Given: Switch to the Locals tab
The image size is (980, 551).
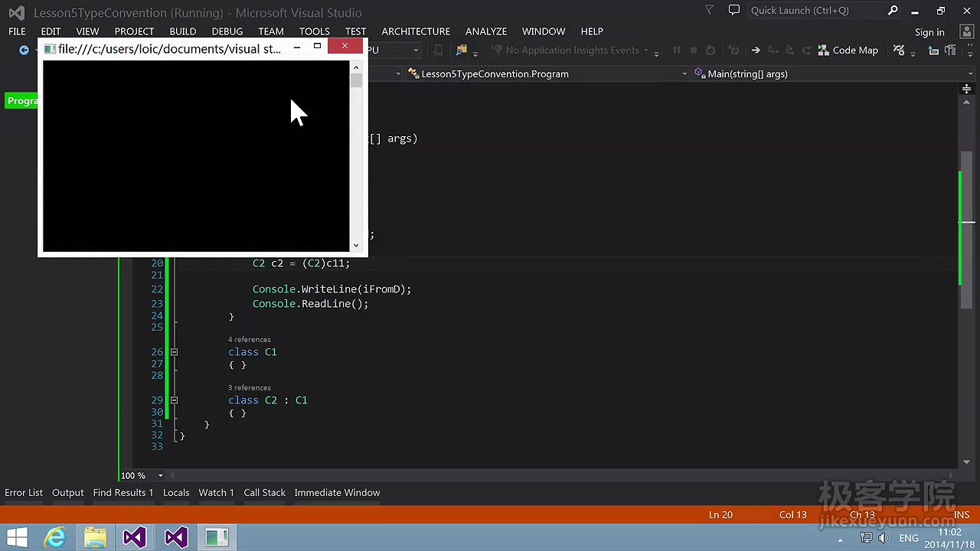Looking at the screenshot, I should [x=176, y=493].
